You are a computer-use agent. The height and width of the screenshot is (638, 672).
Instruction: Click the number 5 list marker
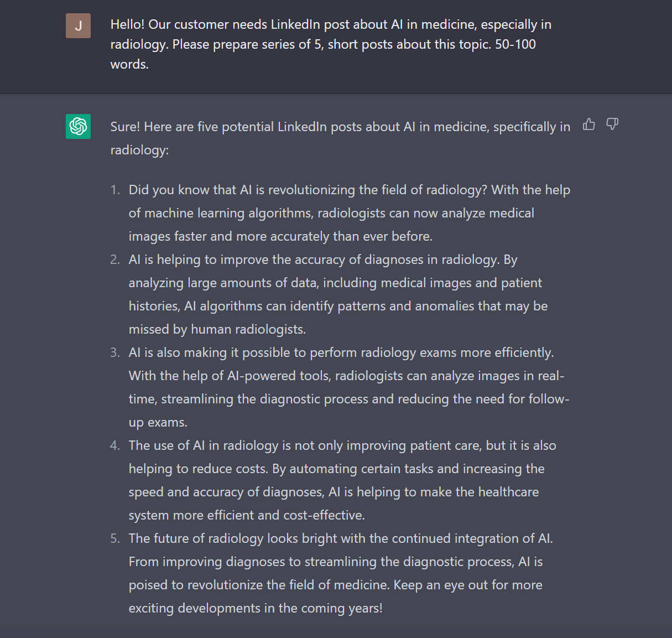coord(115,538)
